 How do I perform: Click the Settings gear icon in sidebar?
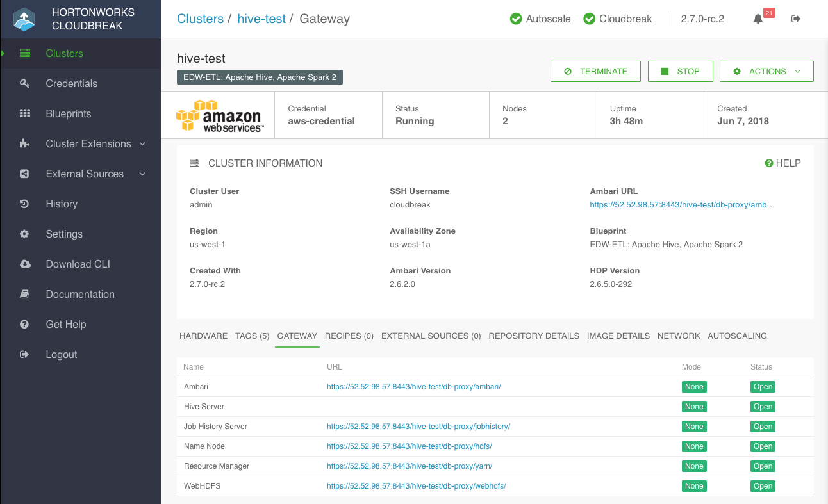(25, 234)
